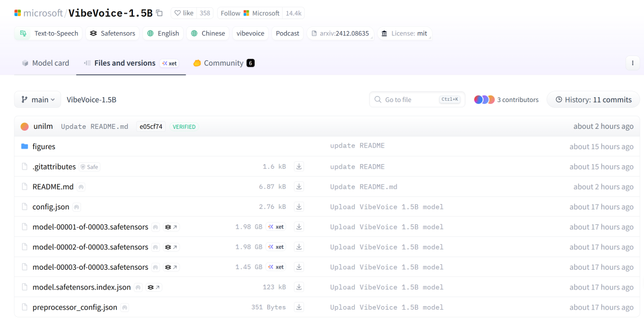Select the English language tag
Image resolution: width=644 pixels, height=327 pixels.
point(163,33)
